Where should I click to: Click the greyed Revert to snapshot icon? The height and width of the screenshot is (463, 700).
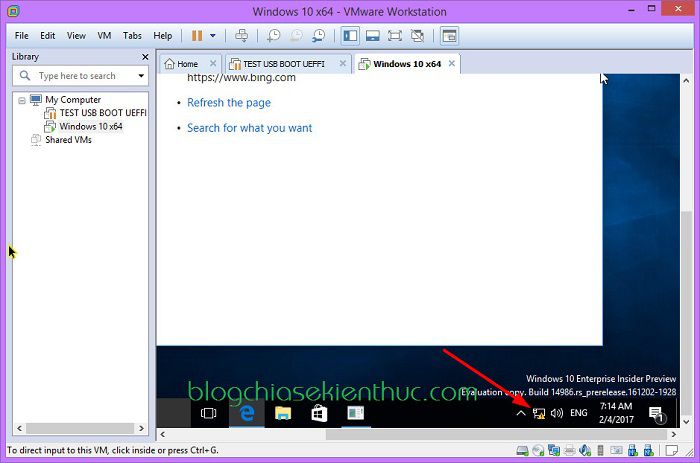pyautogui.click(x=296, y=36)
